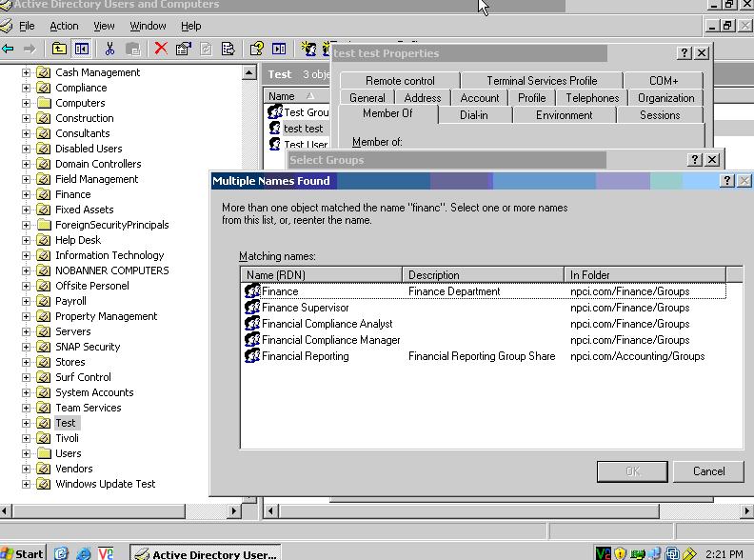
Task: Click Cancel in Multiple Names Found
Action: (708, 471)
